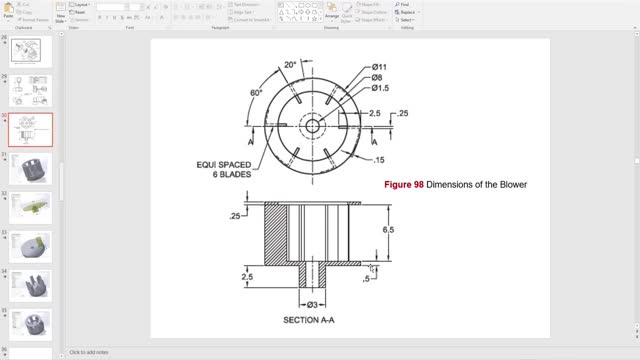Image resolution: width=640 pixels, height=360 pixels.
Task: Select slide 32 thumbnail with green blade
Action: [x=31, y=208]
